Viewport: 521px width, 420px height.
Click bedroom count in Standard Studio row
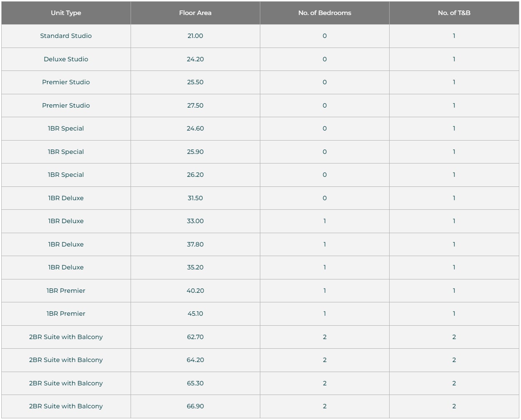325,36
